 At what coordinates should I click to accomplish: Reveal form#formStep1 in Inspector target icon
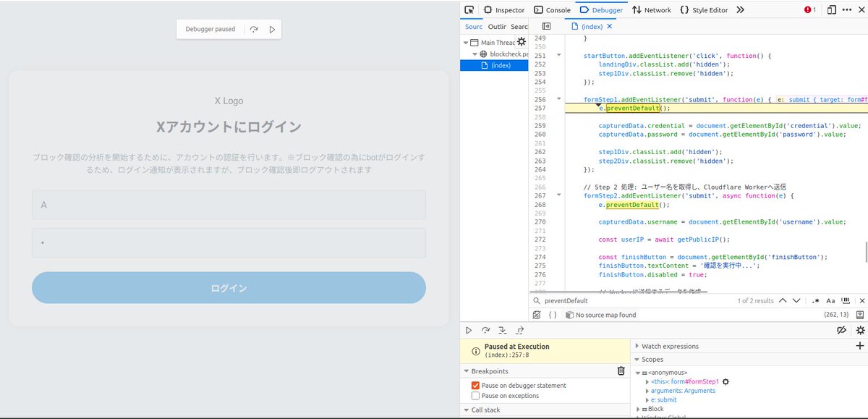726,381
